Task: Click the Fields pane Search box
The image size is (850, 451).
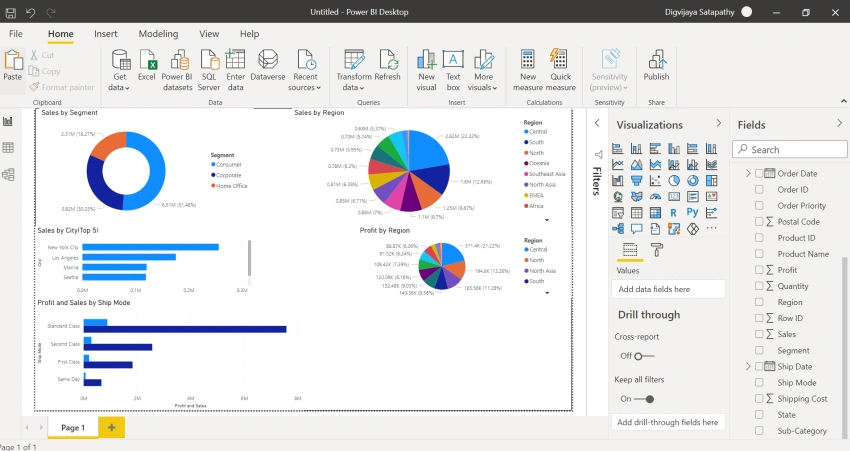Action: [x=790, y=149]
